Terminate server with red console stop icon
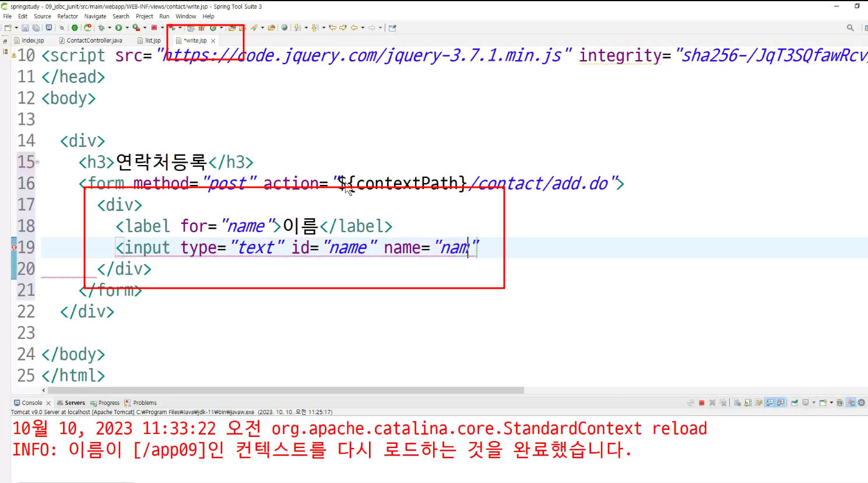This screenshot has width=868, height=483. pyautogui.click(x=701, y=402)
